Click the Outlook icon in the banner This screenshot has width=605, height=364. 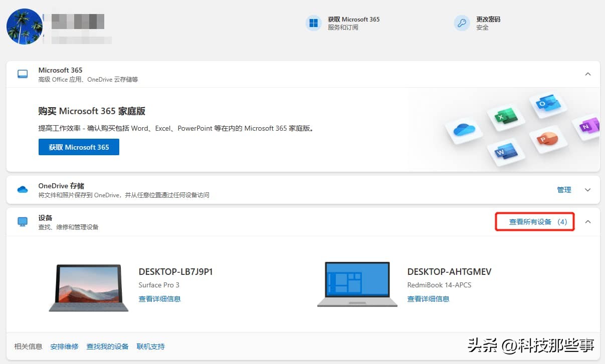coord(547,105)
